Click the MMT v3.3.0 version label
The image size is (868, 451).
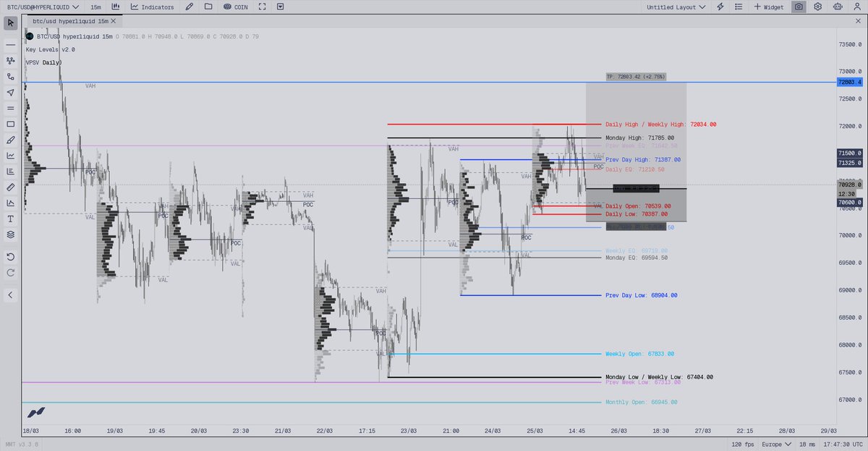20,444
